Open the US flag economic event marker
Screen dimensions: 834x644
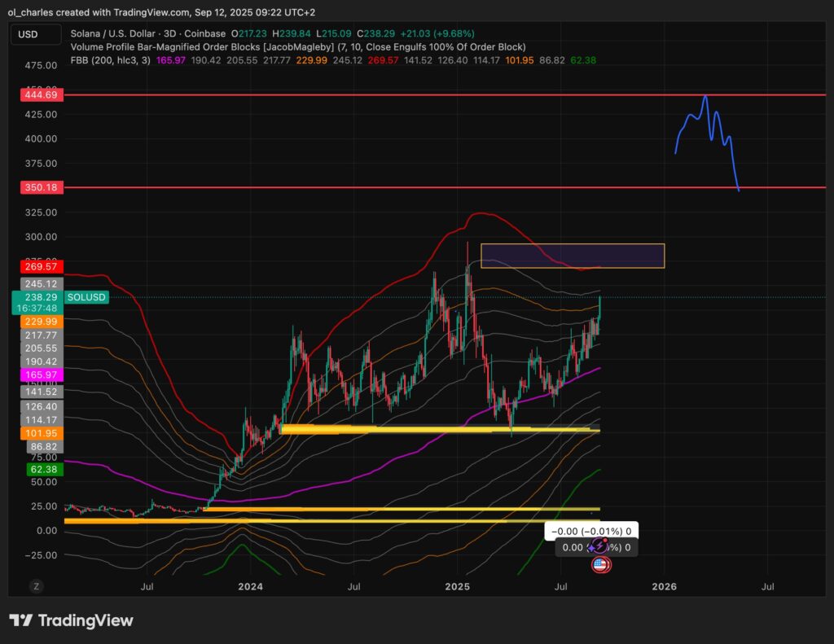[x=600, y=564]
